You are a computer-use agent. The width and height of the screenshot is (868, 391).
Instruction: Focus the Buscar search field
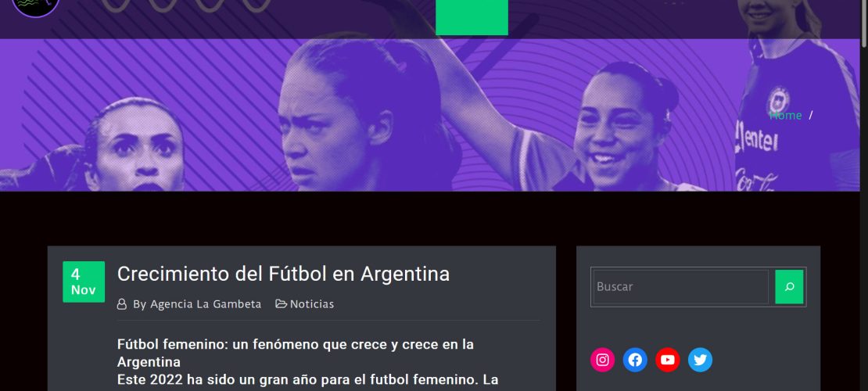click(x=681, y=287)
